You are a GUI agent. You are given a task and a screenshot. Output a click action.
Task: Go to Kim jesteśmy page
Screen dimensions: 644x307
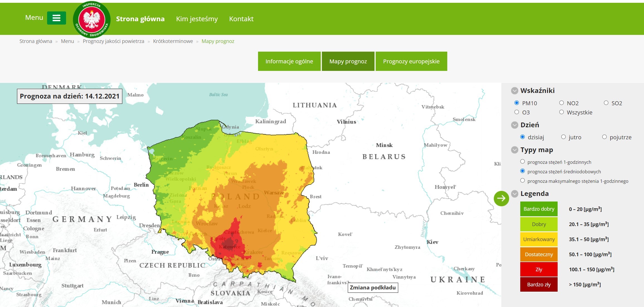pyautogui.click(x=197, y=19)
